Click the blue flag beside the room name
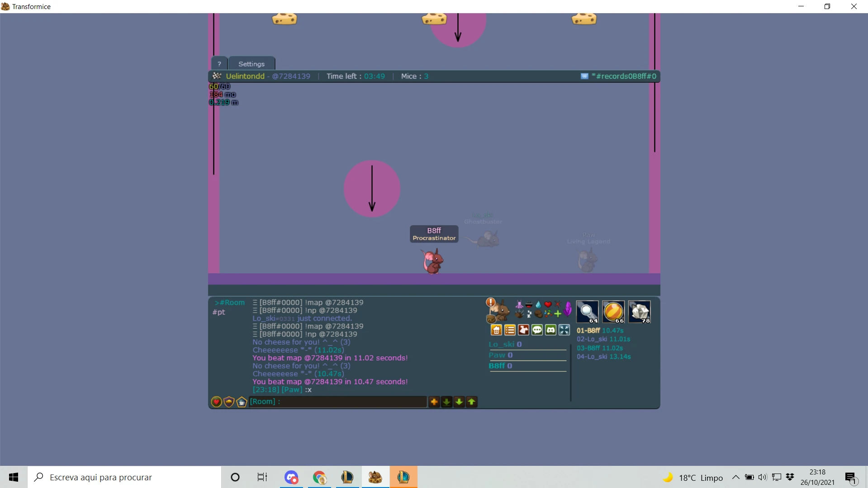Viewport: 868px width, 488px height. click(x=584, y=76)
